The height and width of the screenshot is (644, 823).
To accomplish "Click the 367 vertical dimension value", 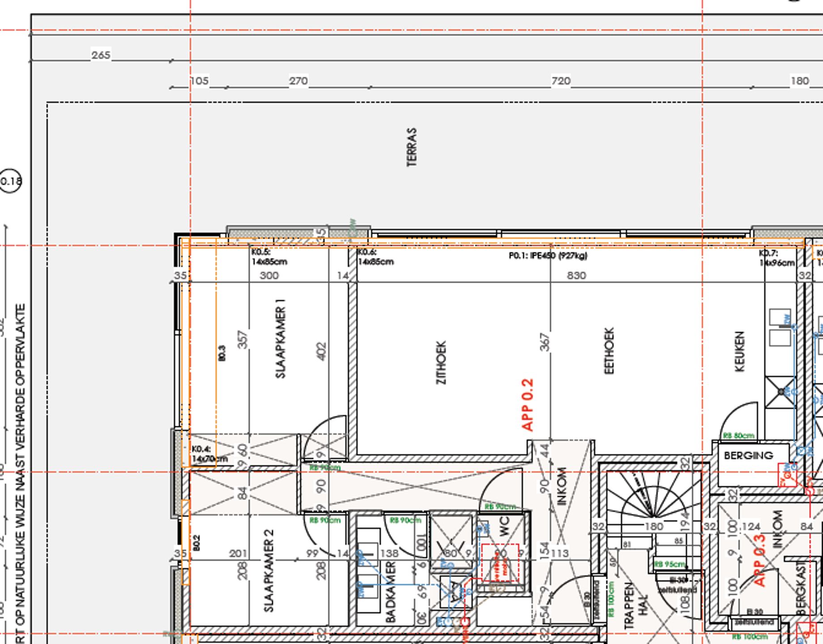I will (545, 342).
